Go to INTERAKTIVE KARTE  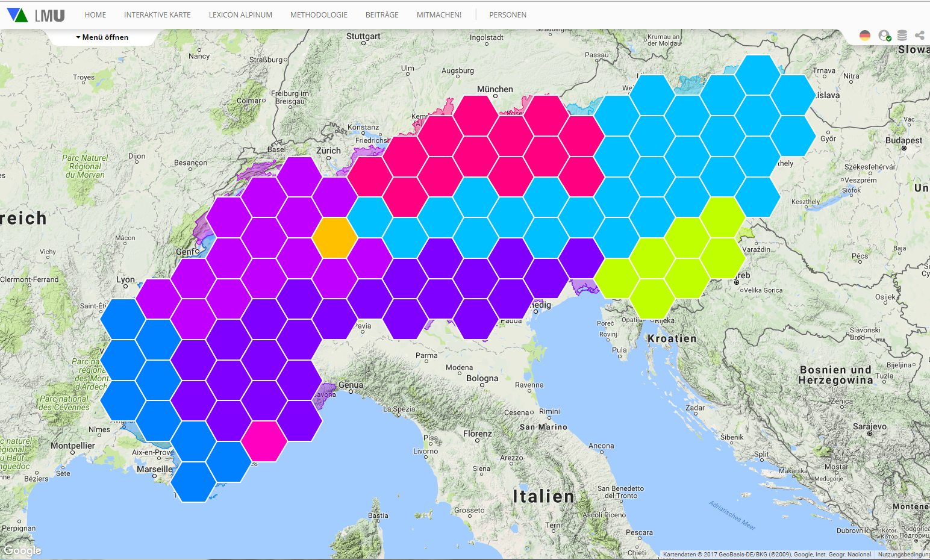coord(157,15)
